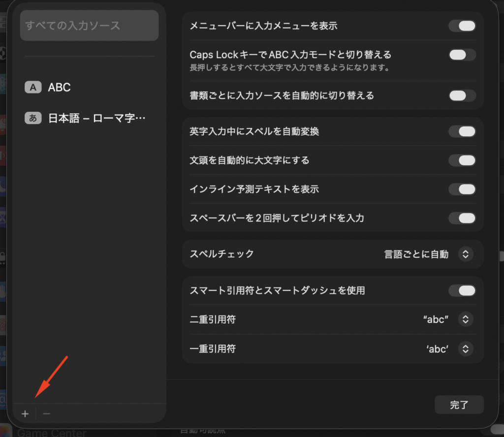Viewport: 504px width, 437px height.
Task: Select 日本語 – ローマ字 input source
Action: coord(97,118)
